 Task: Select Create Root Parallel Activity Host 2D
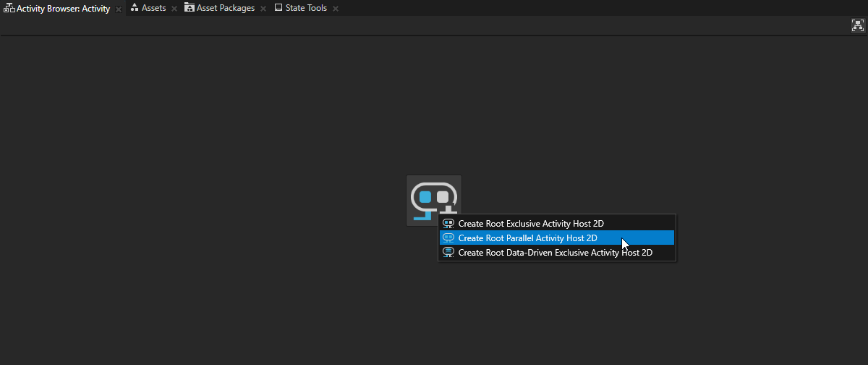(x=557, y=238)
